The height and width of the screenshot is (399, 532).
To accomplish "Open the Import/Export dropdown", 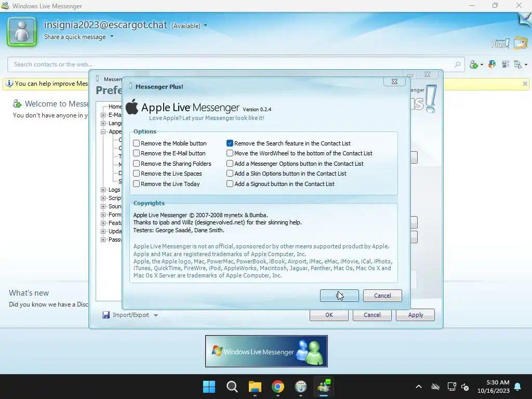I will coord(156,315).
